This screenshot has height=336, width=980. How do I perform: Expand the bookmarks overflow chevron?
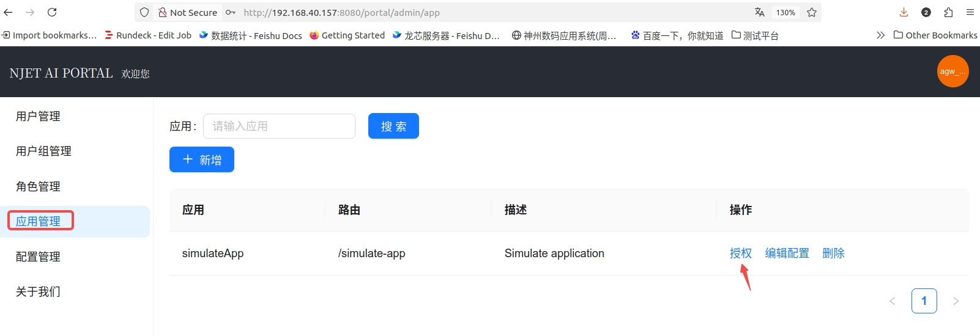point(880,35)
